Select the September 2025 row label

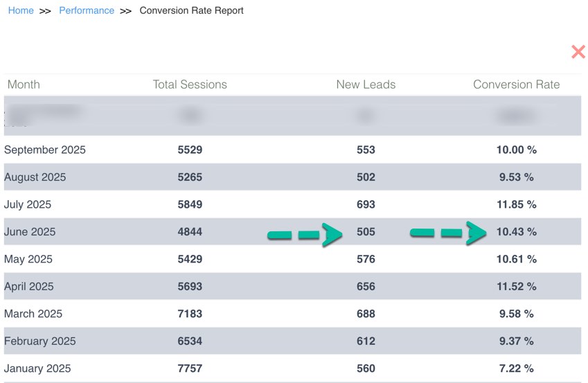(45, 150)
